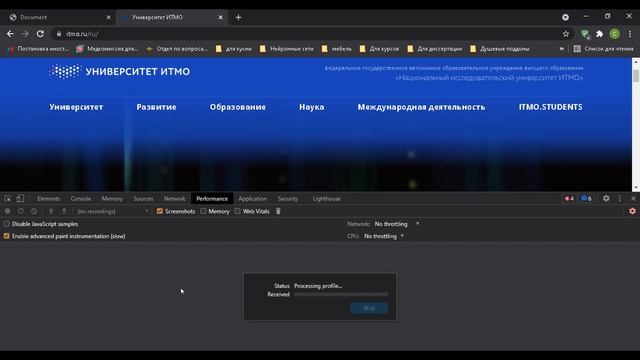Expand the hidden bookmarks overflow chevron
The height and width of the screenshot is (360, 640).
(562, 49)
